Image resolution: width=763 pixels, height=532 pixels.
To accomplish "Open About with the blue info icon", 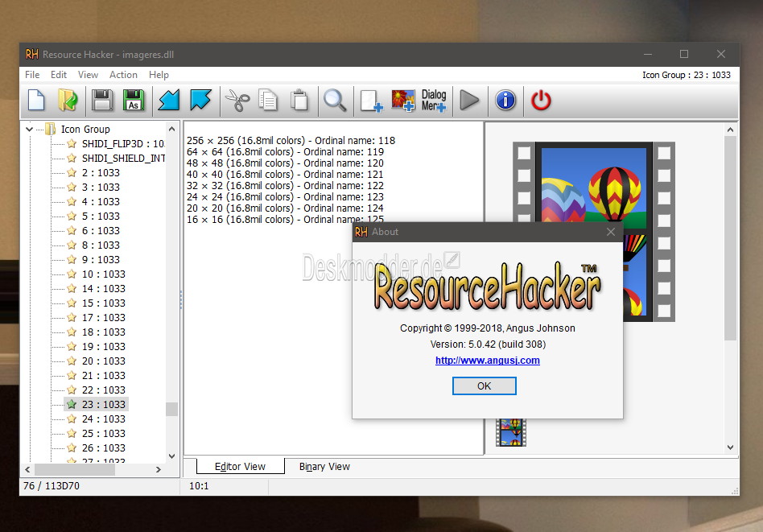I will click(505, 101).
